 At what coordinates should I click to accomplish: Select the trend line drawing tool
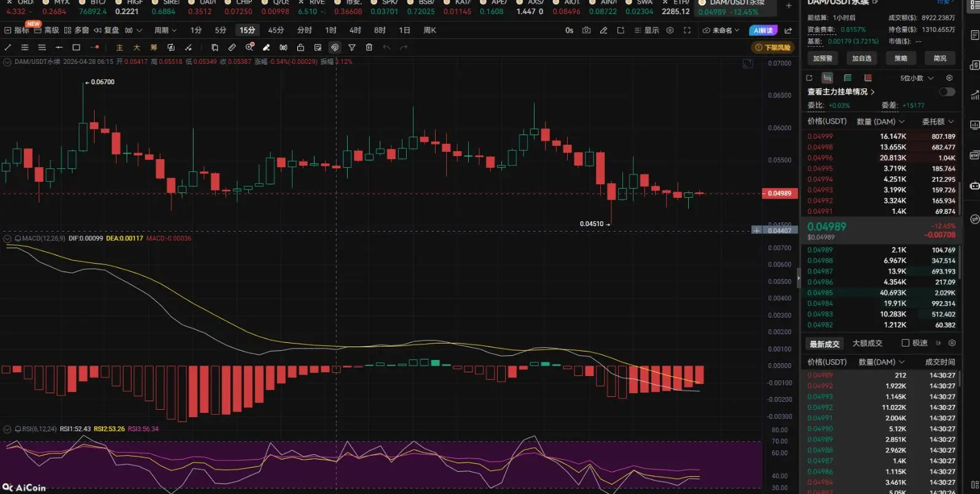(x=8, y=47)
